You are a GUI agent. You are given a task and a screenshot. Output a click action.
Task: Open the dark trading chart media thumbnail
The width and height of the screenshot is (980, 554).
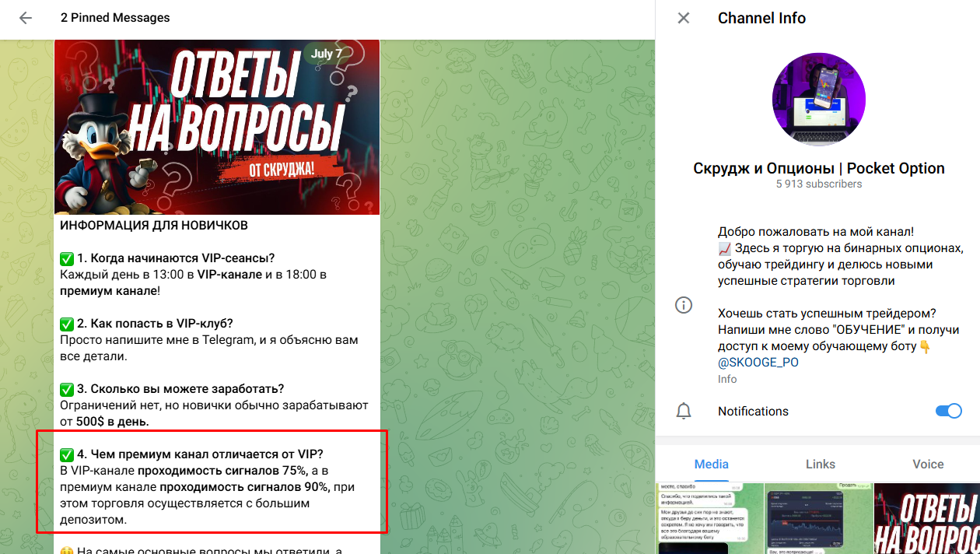tap(818, 518)
